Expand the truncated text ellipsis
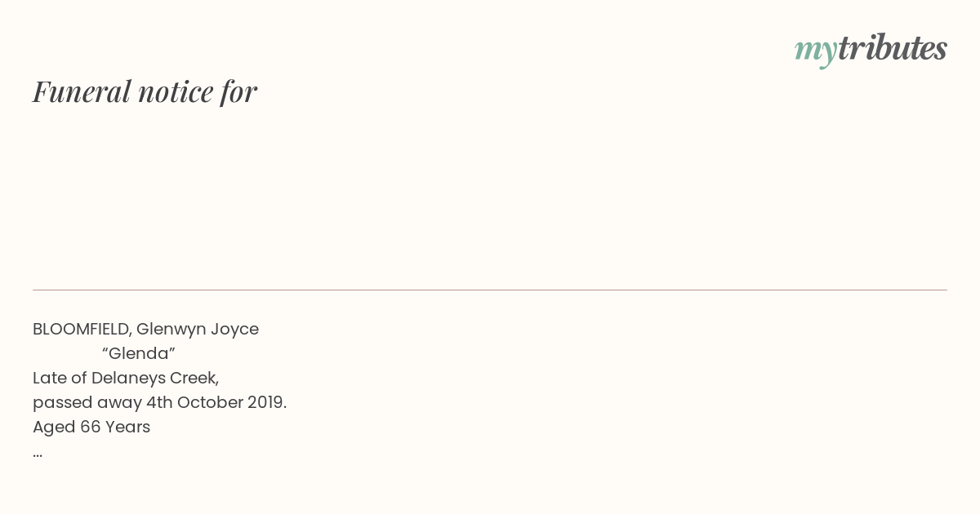980x514 pixels. pyautogui.click(x=38, y=454)
